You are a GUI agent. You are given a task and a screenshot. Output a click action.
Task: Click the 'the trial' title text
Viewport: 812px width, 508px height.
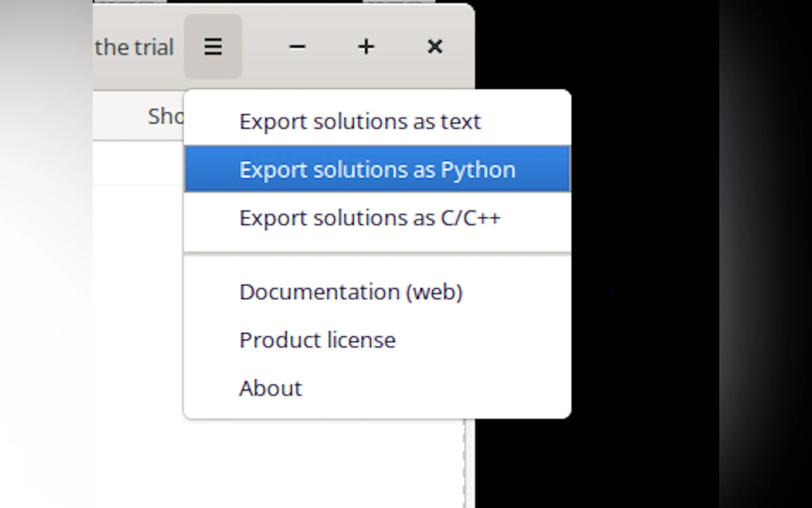click(134, 47)
